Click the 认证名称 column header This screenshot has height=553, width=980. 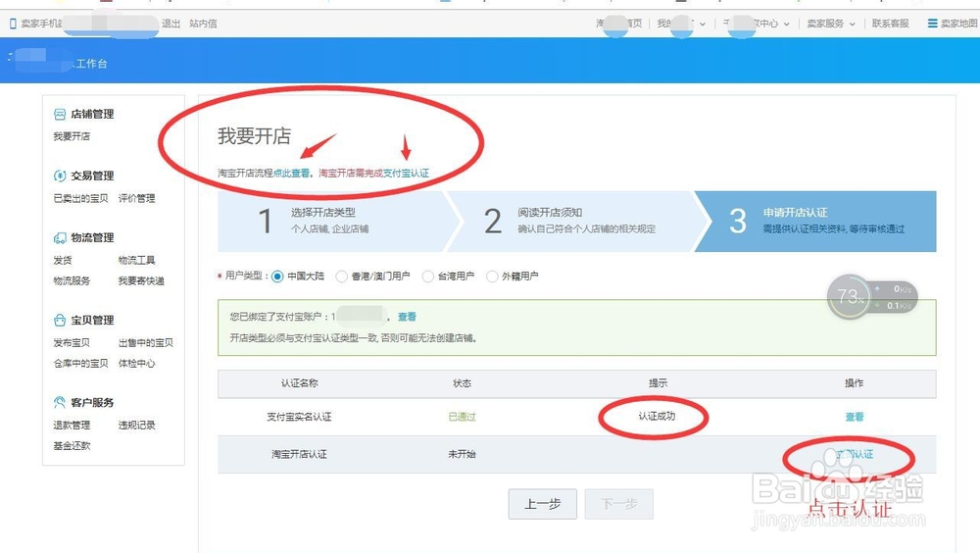299,383
